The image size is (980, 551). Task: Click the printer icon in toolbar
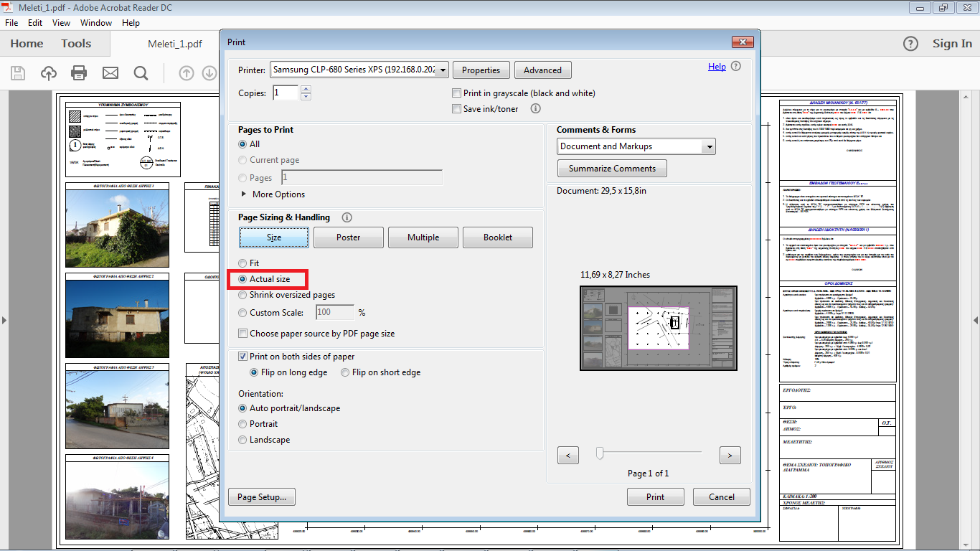[79, 73]
